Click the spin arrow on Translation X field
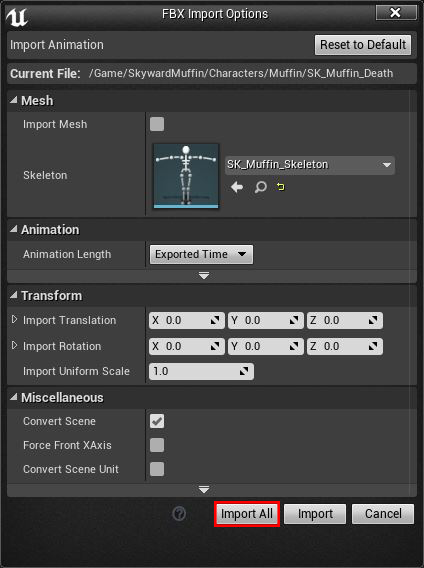 point(215,320)
